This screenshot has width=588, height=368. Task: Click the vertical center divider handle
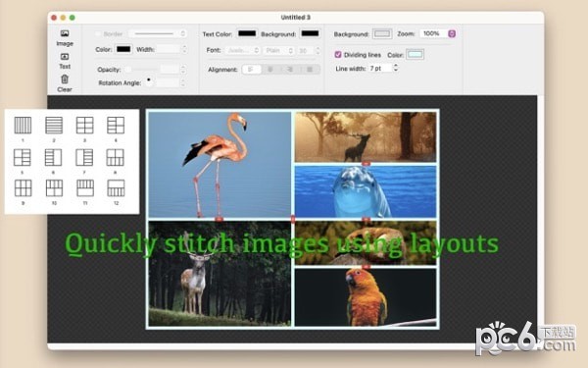tap(293, 219)
